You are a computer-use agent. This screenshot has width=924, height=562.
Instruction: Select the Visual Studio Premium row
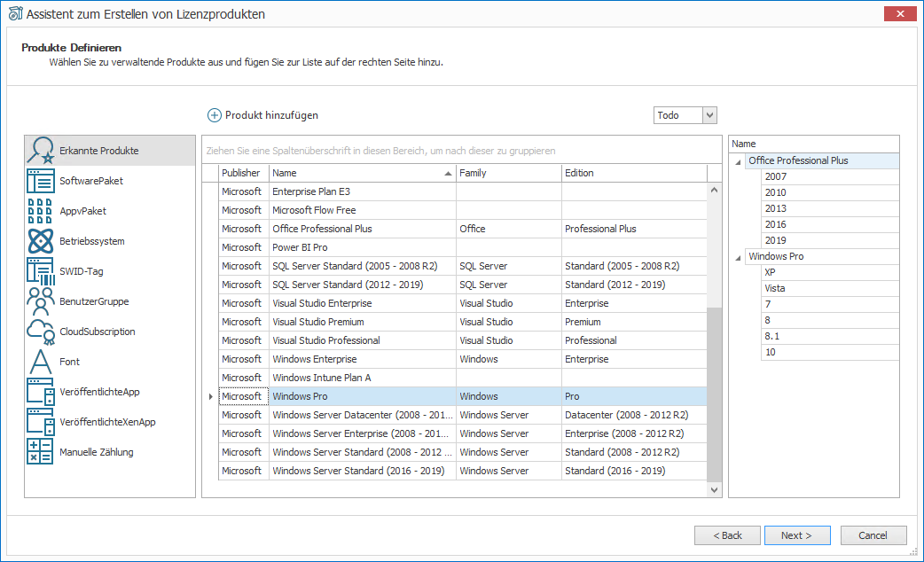click(463, 323)
